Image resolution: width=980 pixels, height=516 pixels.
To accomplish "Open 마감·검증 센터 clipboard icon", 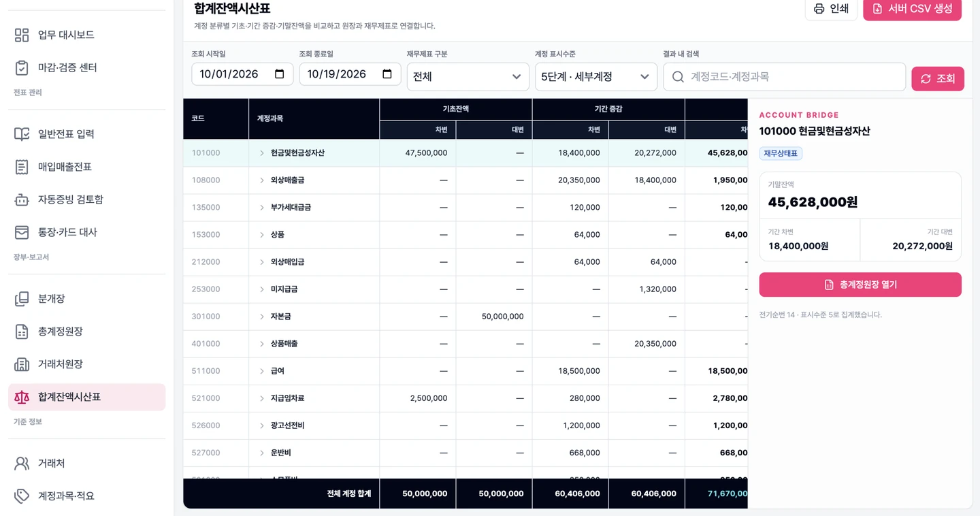I will coord(22,67).
